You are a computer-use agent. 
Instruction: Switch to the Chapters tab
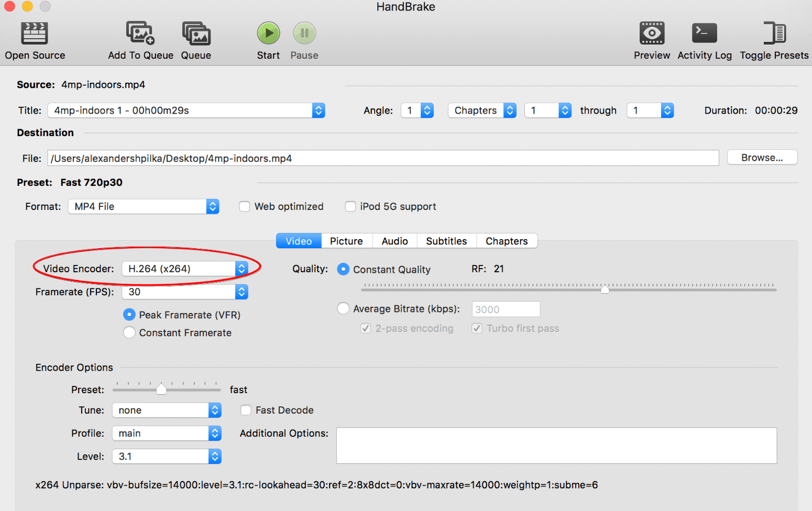(507, 241)
